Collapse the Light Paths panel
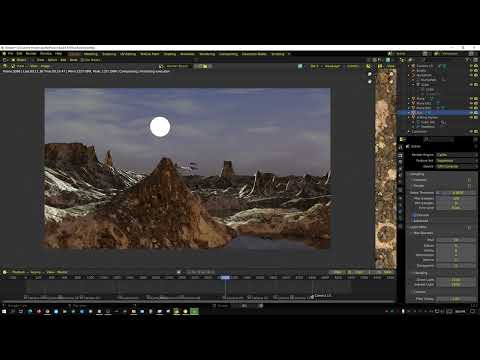Screen dimensions: 480x360 coord(418,227)
